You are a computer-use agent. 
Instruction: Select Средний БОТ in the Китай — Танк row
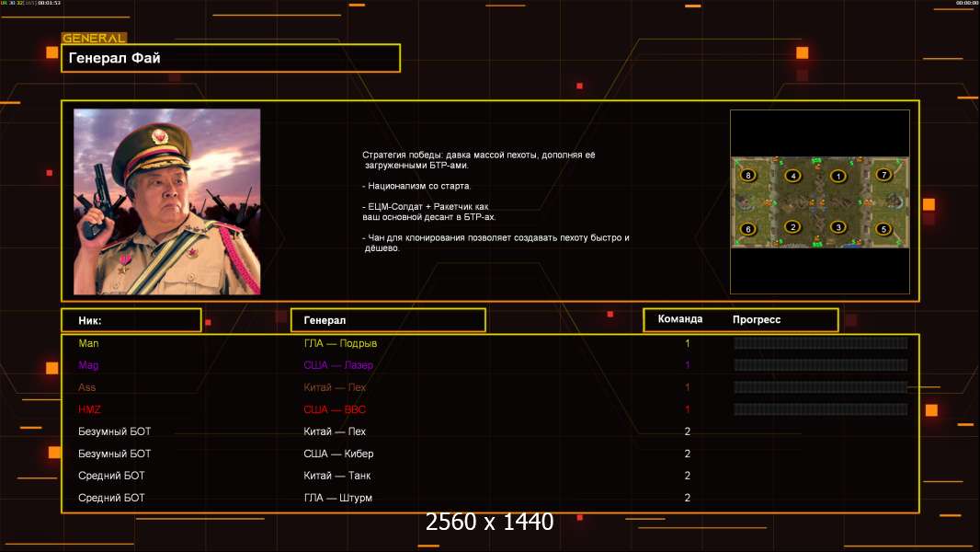(111, 476)
